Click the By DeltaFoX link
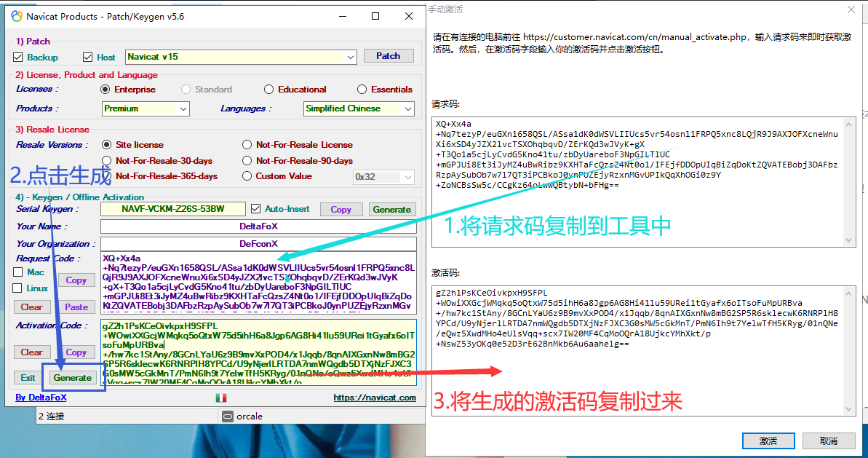868x458 pixels. click(41, 398)
